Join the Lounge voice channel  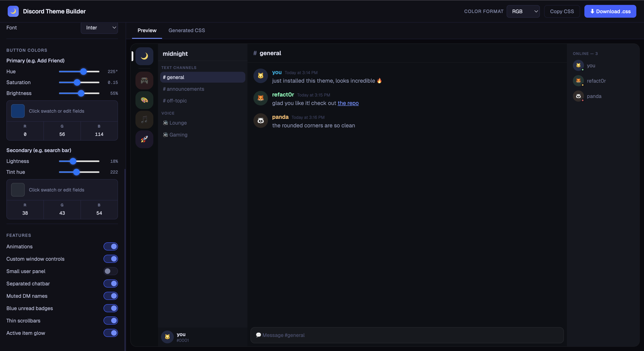[x=203, y=123]
